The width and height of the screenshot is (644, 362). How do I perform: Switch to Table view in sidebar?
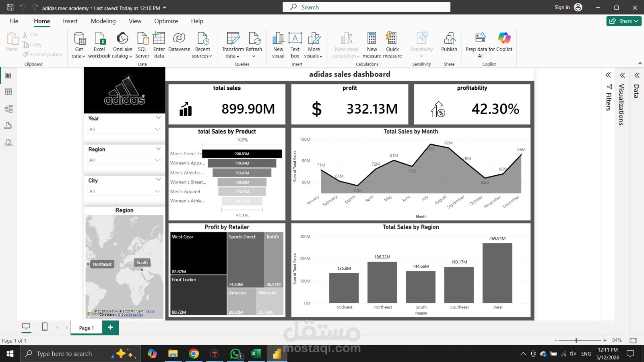click(x=8, y=92)
